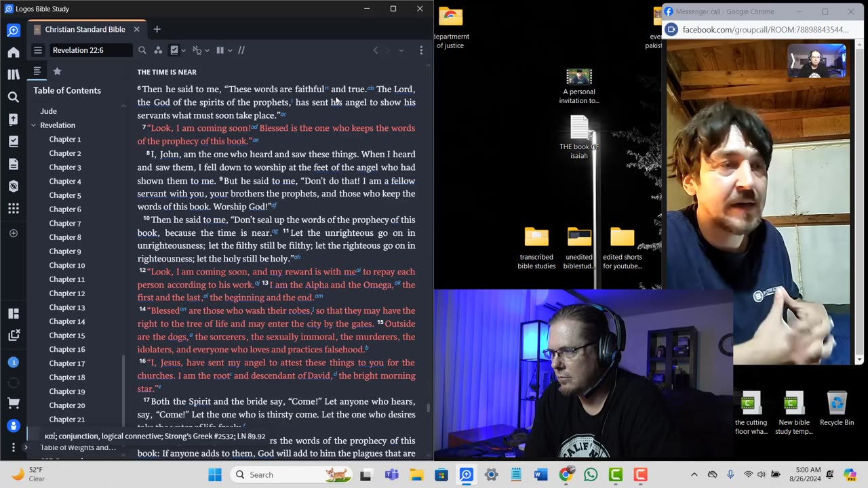The width and height of the screenshot is (868, 488).
Task: Jump to Chapter 12 of Revelation
Action: tap(67, 293)
